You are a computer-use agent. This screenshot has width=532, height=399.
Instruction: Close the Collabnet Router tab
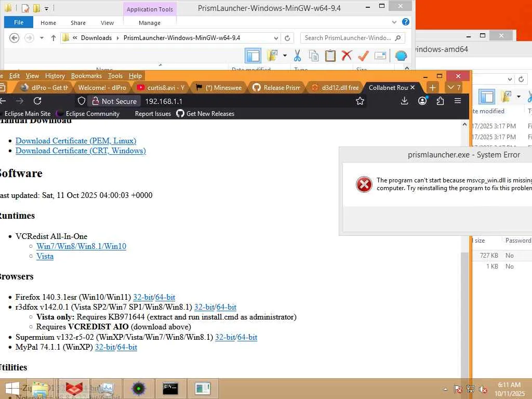click(413, 87)
